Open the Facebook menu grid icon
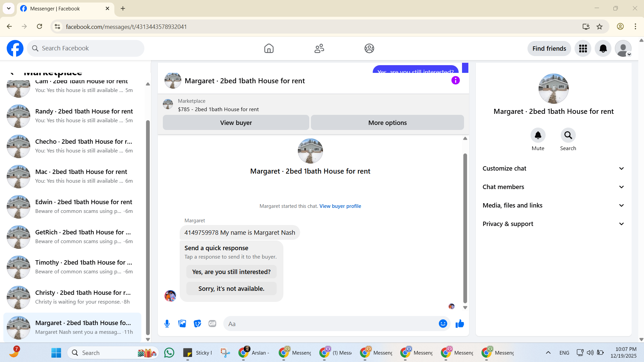This screenshot has width=644, height=362. click(583, 48)
